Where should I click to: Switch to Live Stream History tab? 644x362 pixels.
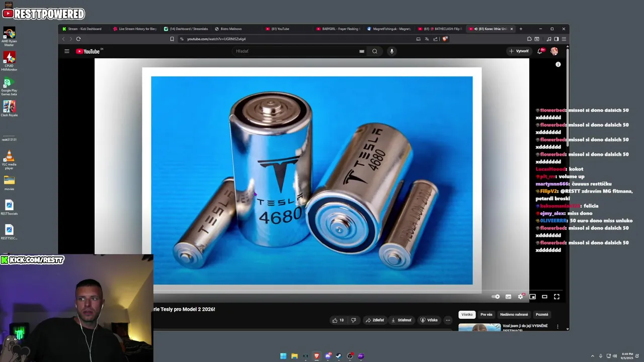point(135,29)
